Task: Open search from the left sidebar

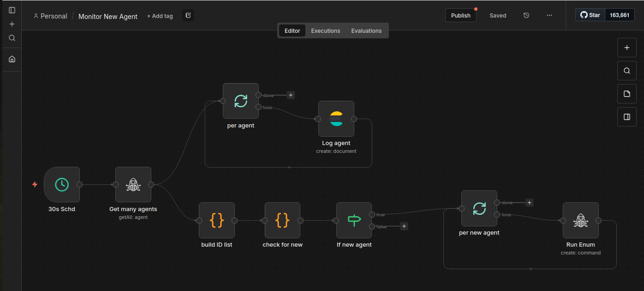Action: point(12,38)
